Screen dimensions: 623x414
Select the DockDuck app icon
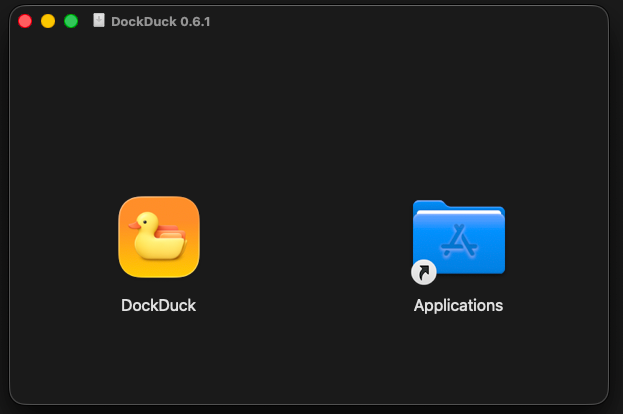tap(159, 237)
